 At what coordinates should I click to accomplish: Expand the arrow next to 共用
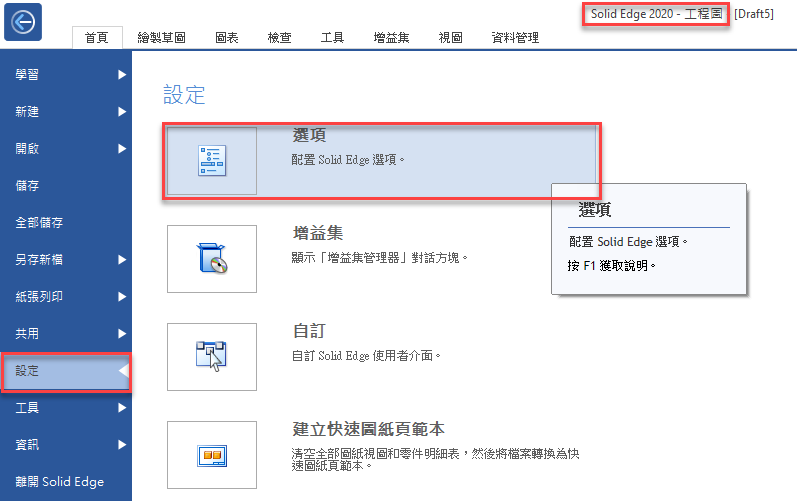click(x=122, y=334)
